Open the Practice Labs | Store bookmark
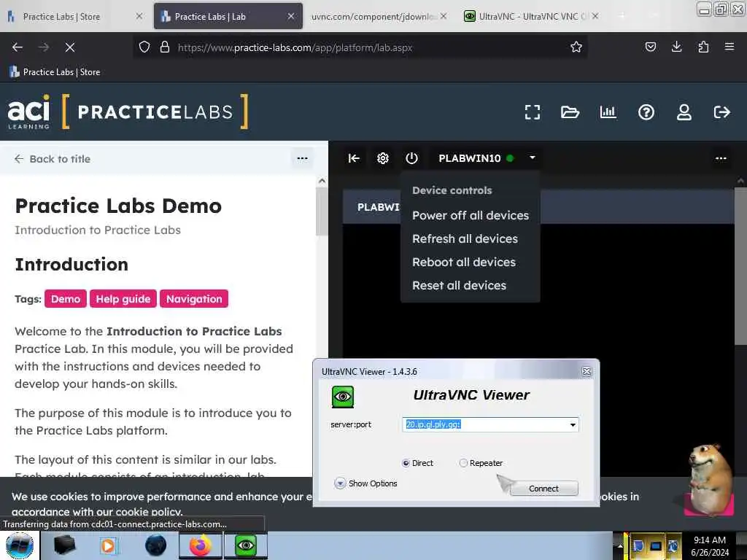The image size is (747, 560). pos(55,72)
